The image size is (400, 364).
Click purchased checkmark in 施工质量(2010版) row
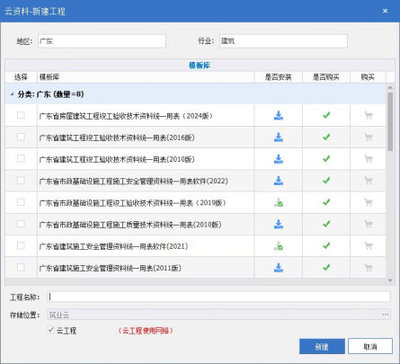326,224
